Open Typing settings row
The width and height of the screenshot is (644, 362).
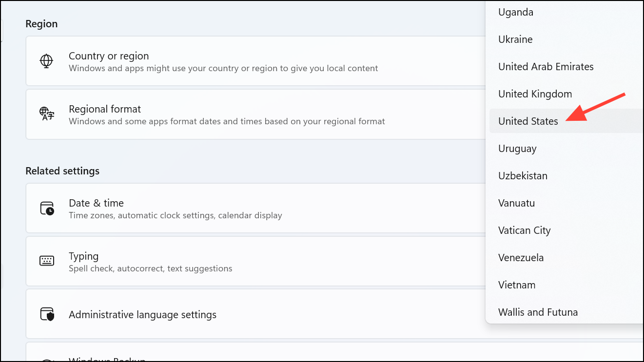coord(244,261)
